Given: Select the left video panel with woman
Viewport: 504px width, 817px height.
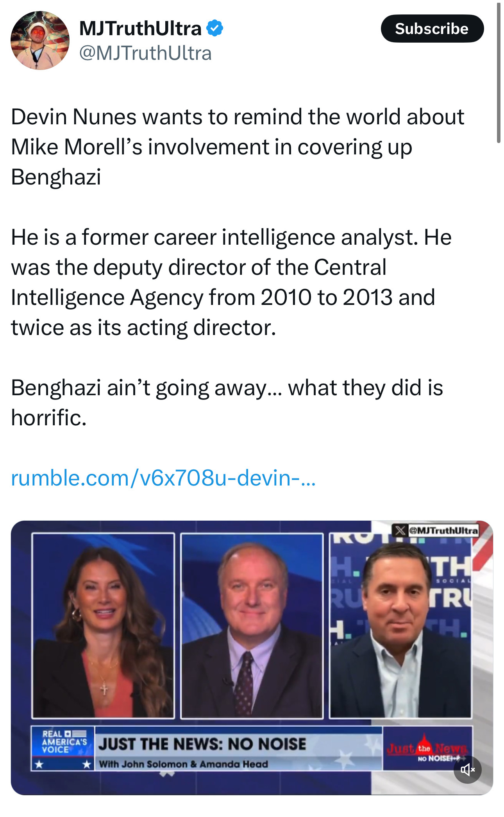Looking at the screenshot, I should 103,625.
